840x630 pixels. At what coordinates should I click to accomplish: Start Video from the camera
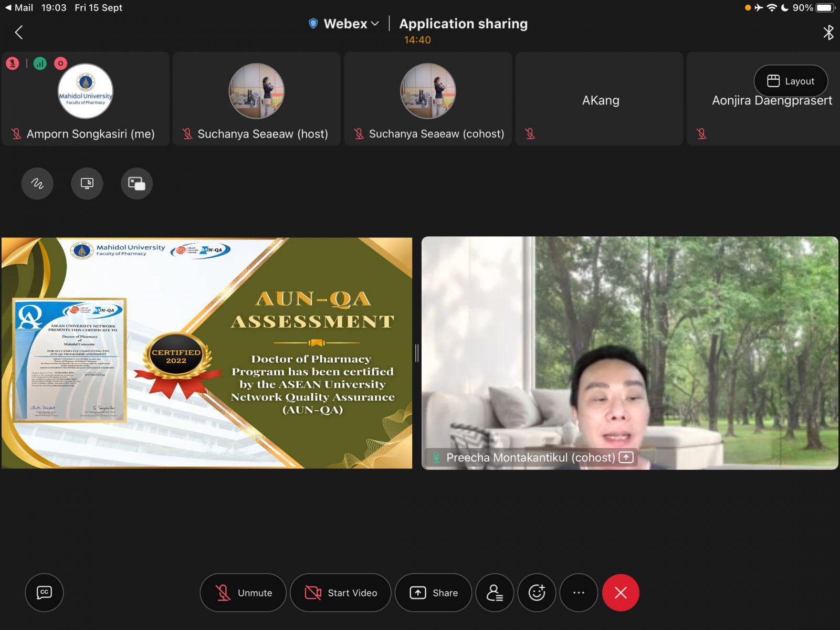(341, 593)
